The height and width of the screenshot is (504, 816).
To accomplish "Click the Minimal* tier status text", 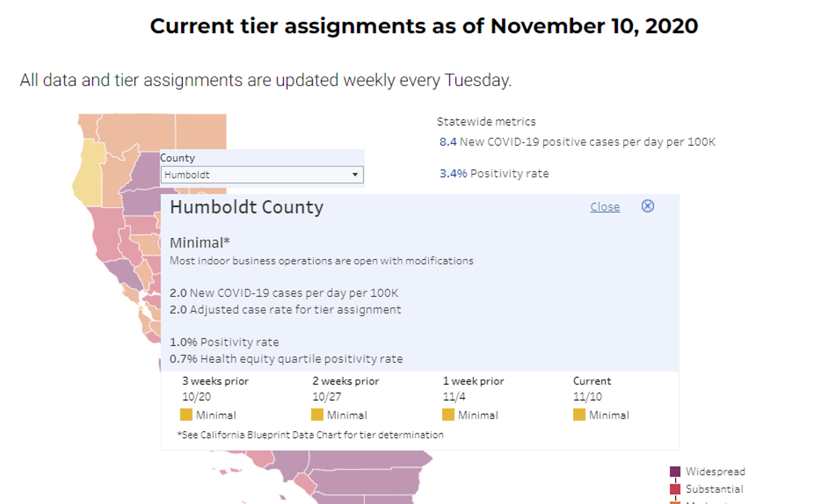I will (200, 243).
